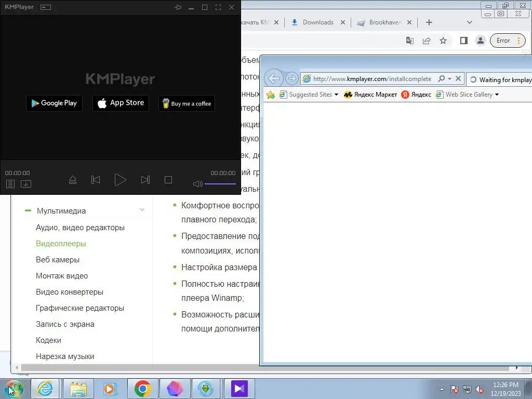This screenshot has width=532, height=399.
Task: Open Кодеки category link
Action: click(x=48, y=340)
